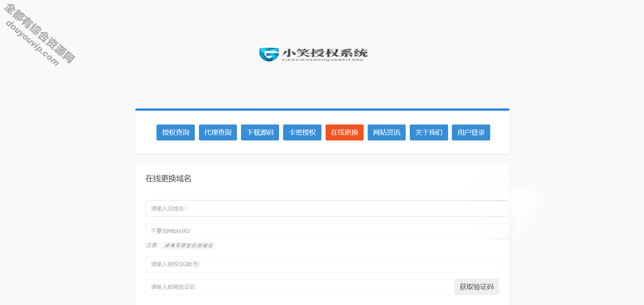Go to 下载源码 page
The image size is (644, 305).
[x=260, y=132]
